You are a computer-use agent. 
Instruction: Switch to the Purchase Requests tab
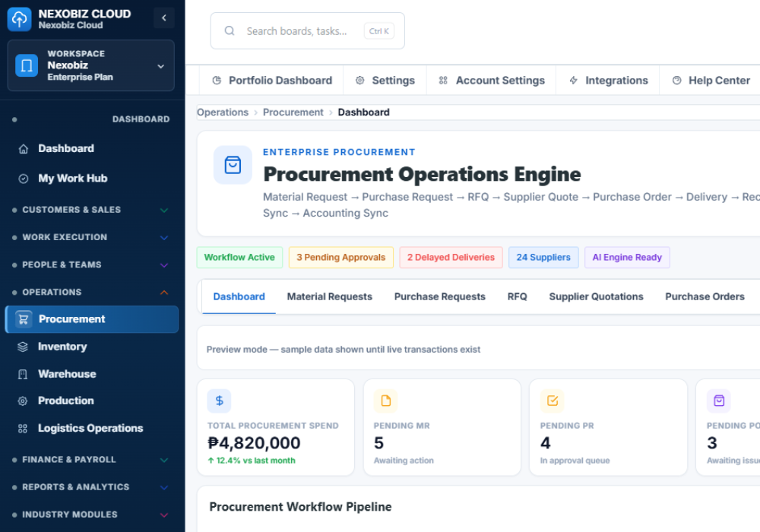[x=439, y=296]
